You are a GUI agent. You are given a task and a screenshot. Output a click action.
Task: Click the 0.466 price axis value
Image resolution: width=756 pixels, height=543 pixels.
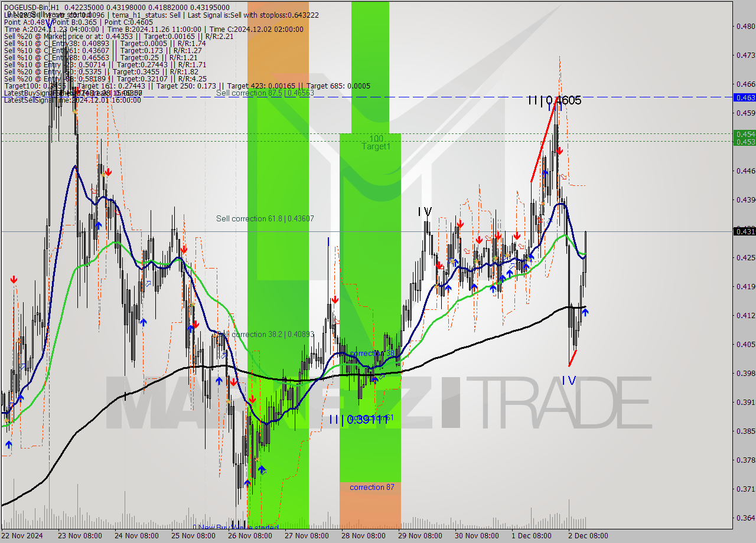(x=746, y=84)
